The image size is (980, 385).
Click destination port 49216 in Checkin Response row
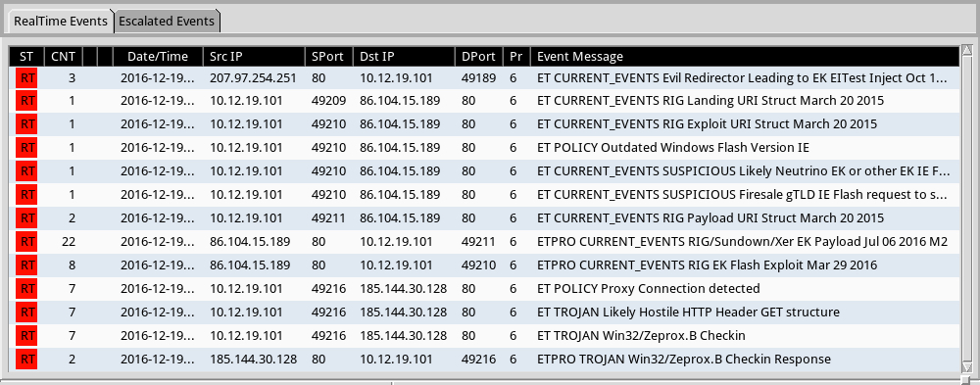(x=479, y=360)
